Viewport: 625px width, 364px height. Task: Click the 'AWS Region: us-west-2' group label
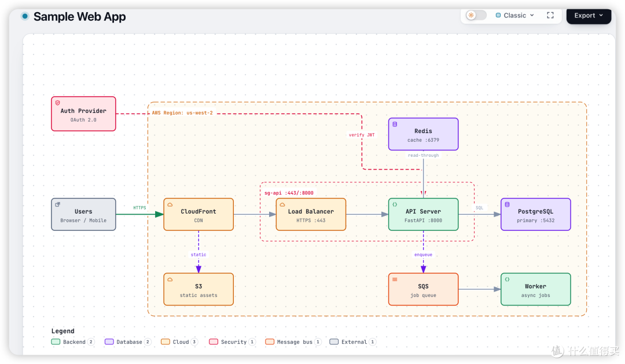(182, 113)
